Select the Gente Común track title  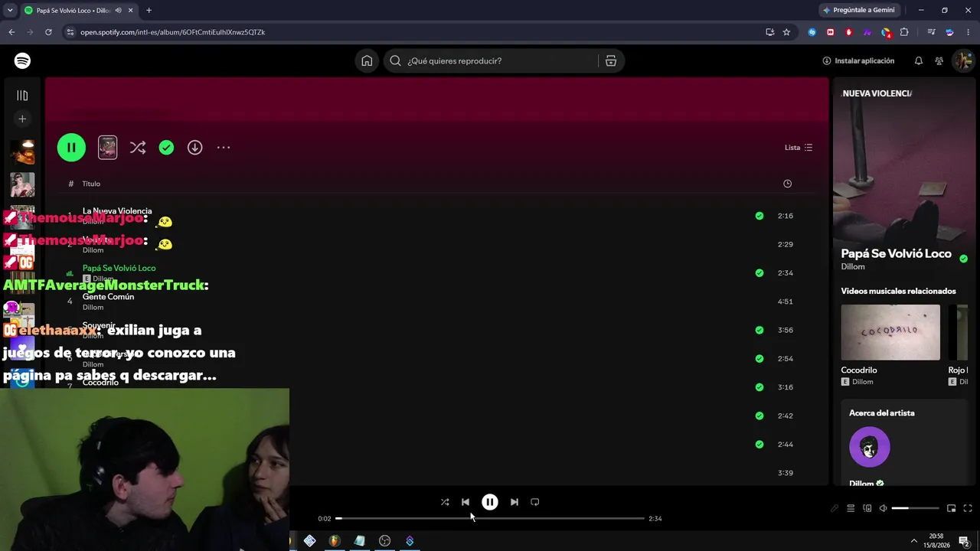pos(108,297)
